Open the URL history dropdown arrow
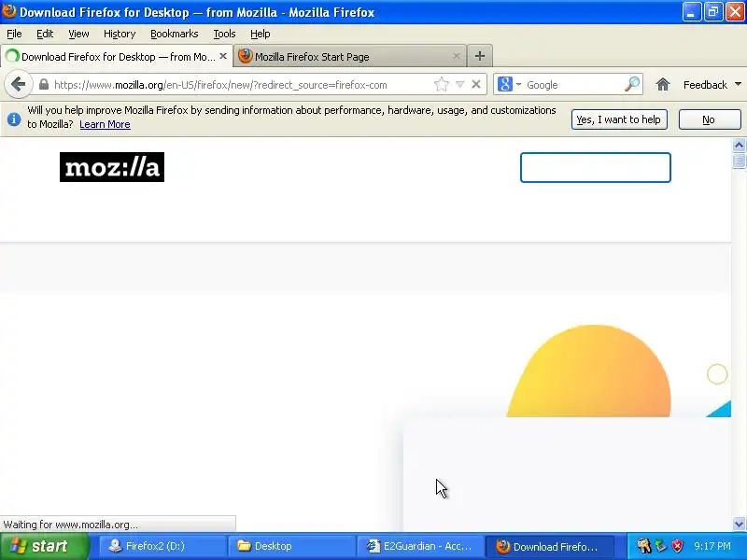 click(459, 85)
